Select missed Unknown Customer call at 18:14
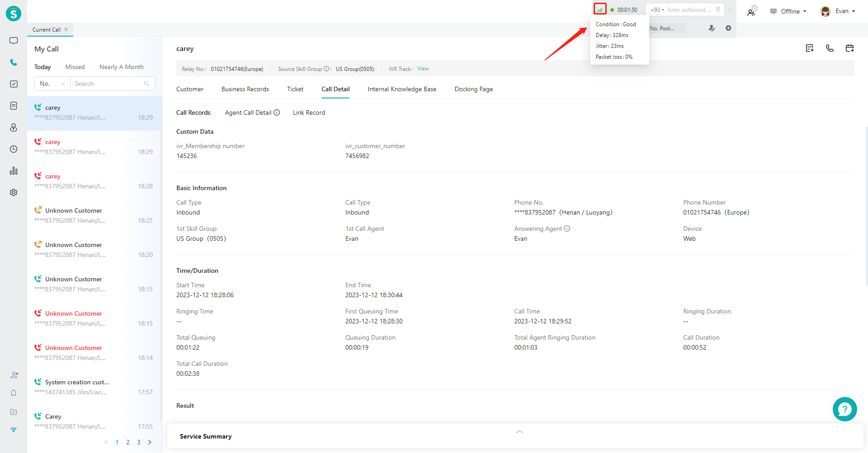The width and height of the screenshot is (868, 453). 94,353
